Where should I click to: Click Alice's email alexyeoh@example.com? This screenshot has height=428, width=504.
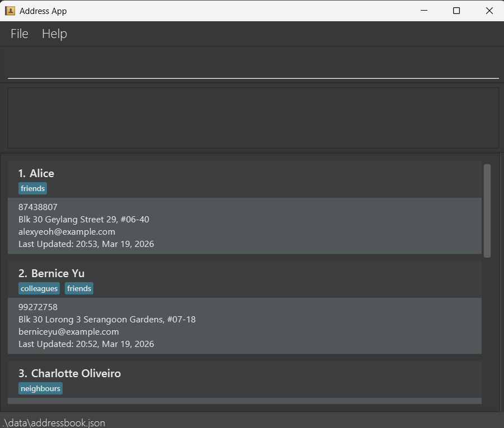point(66,232)
